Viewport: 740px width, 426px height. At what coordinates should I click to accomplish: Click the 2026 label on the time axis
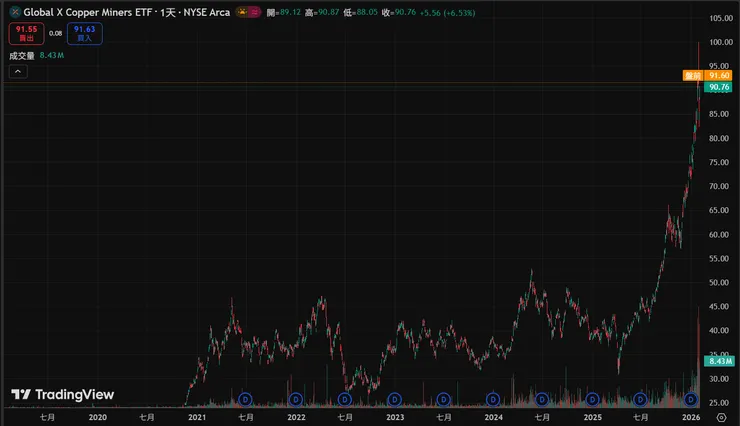coord(691,417)
